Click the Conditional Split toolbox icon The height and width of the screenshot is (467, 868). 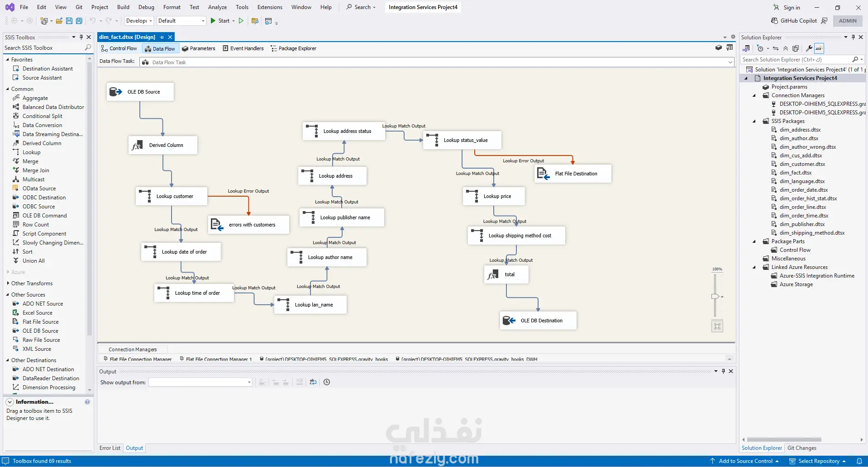click(16, 116)
